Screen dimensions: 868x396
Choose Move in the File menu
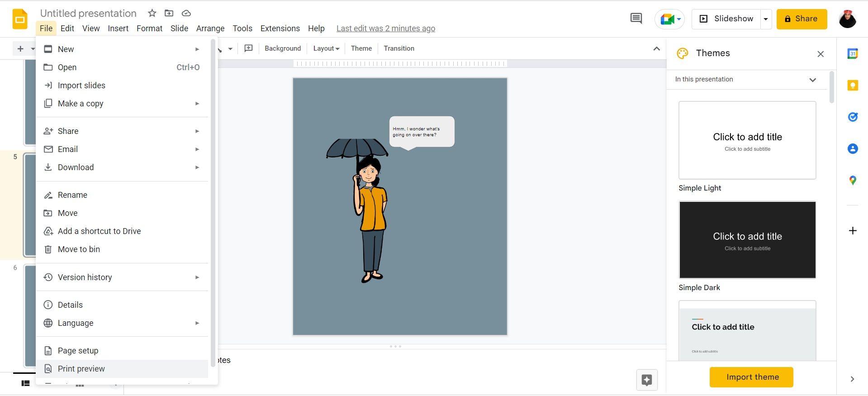click(x=122, y=213)
